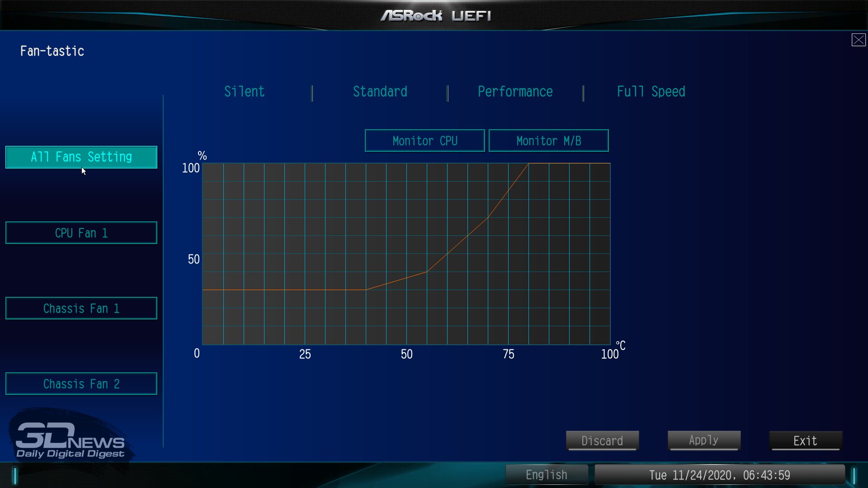Select the Silent fan preset
The height and width of the screenshot is (488, 868).
pyautogui.click(x=244, y=92)
